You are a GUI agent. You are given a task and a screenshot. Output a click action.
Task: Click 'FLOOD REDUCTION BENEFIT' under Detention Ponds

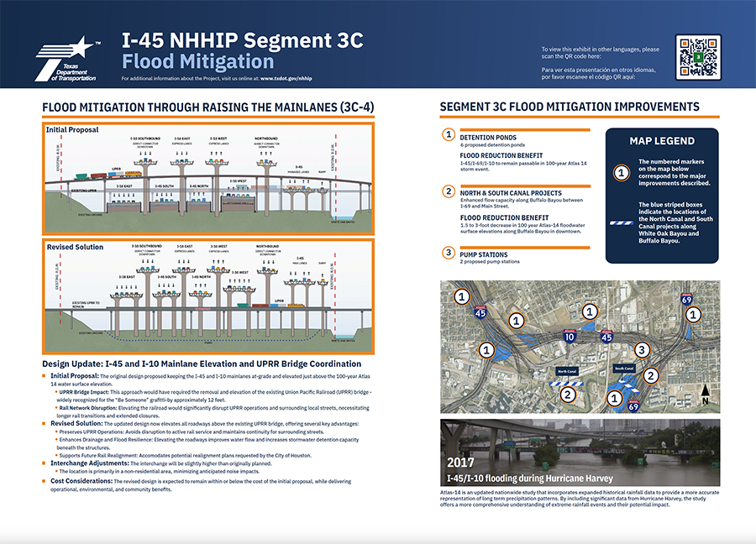(x=501, y=155)
